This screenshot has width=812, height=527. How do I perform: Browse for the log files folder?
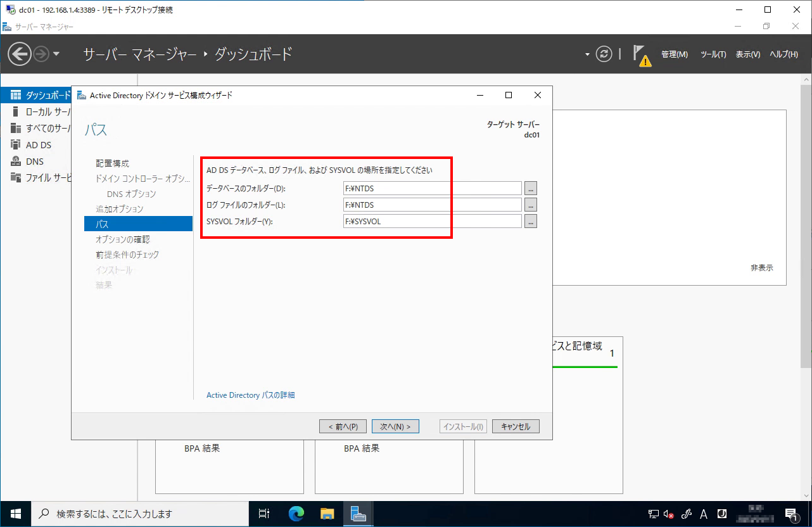coord(531,205)
